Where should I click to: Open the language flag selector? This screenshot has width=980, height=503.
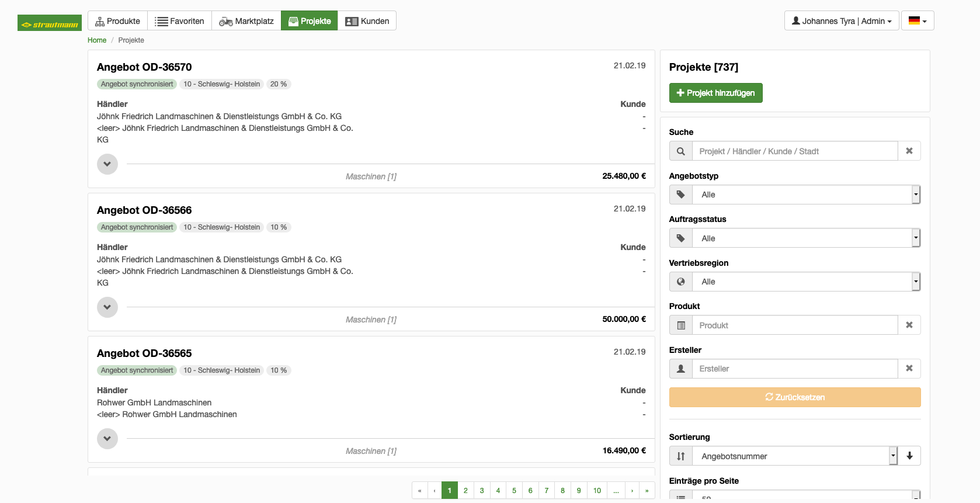(x=918, y=20)
